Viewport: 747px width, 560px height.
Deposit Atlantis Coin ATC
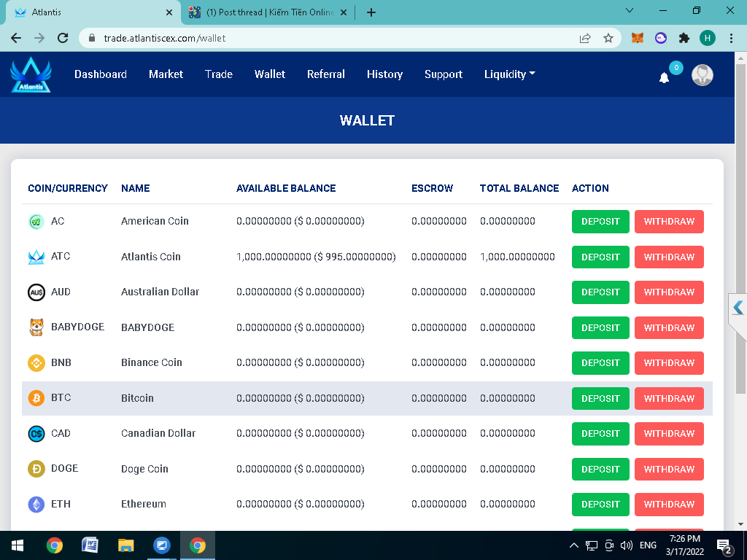point(600,257)
